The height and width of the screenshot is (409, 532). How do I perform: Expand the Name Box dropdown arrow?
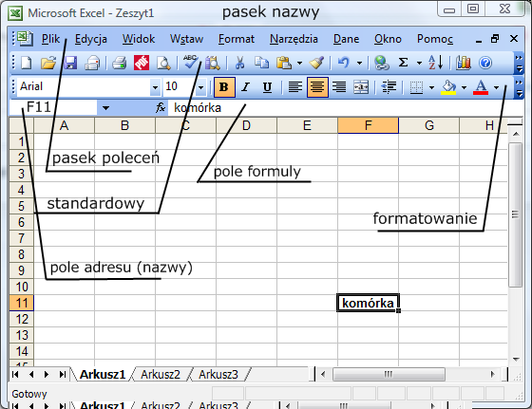[105, 108]
